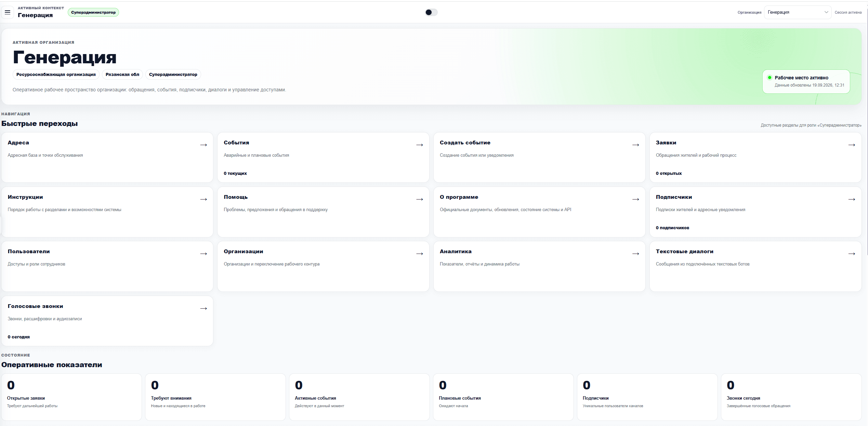Viewport: 868px width, 426px height.
Task: Open the Инструкции section
Action: coord(107,212)
